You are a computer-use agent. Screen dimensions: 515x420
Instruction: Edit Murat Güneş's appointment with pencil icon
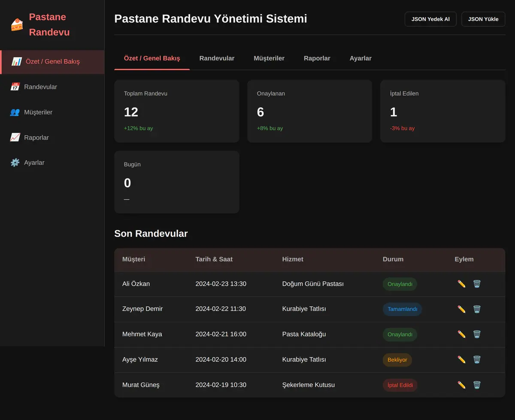point(462,385)
